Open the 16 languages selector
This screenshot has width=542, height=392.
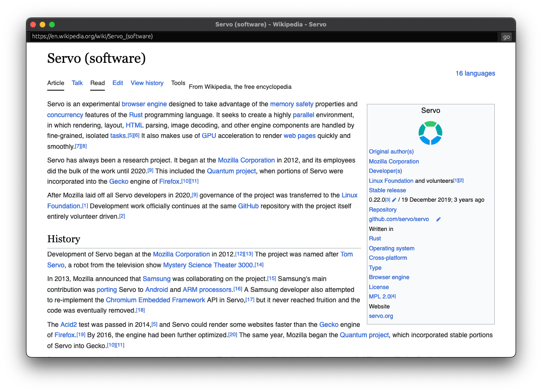point(475,73)
